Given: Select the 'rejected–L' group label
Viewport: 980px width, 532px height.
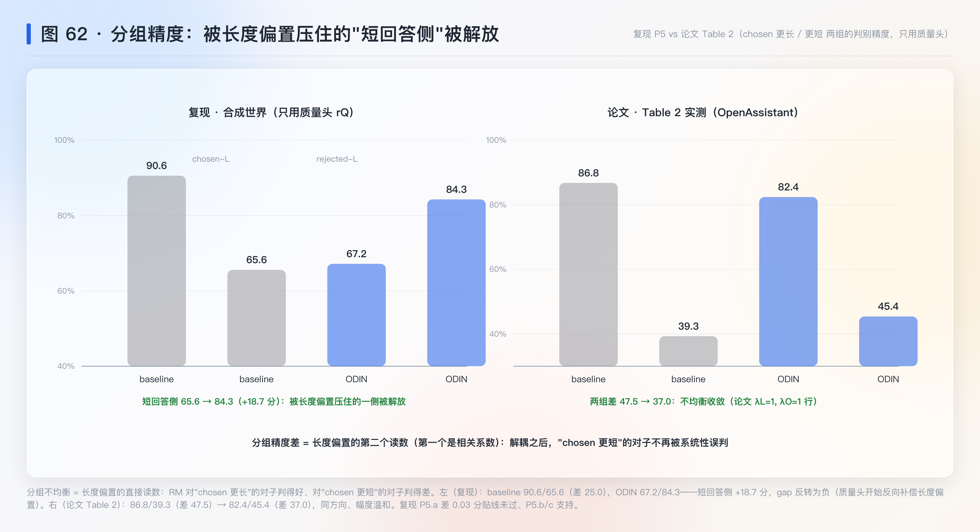Looking at the screenshot, I should point(337,159).
